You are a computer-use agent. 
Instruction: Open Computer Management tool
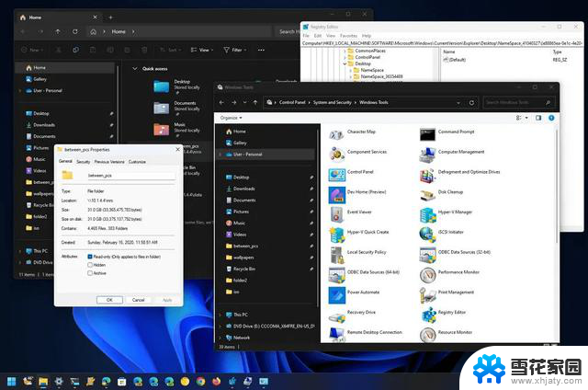pyautogui.click(x=452, y=154)
